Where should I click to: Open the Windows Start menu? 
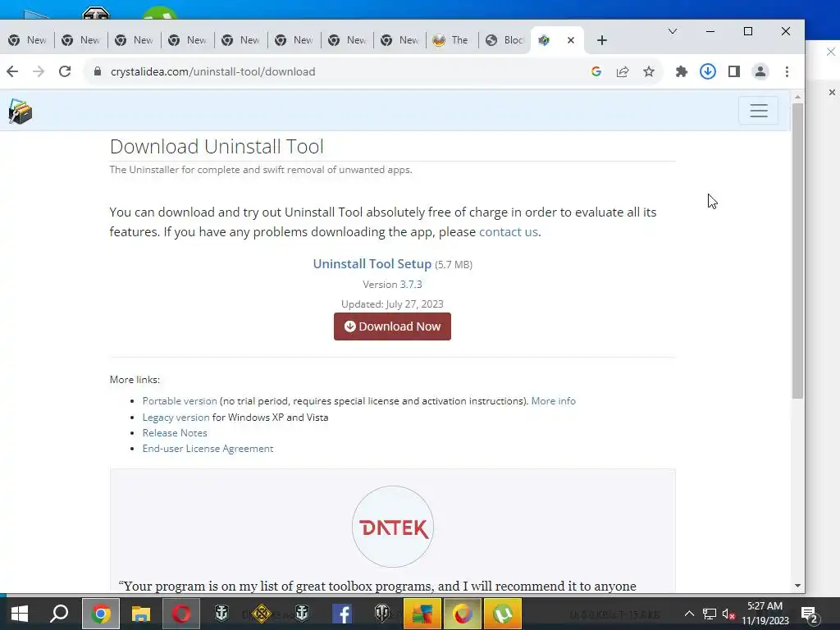pyautogui.click(x=20, y=614)
